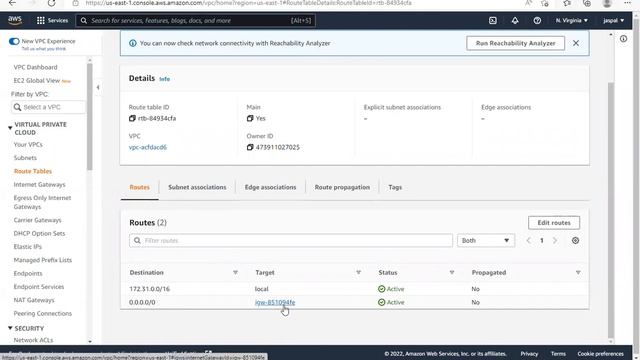Viewport: 640px width, 360px height.
Task: Open the igw-851094fe target link
Action: tap(275, 302)
